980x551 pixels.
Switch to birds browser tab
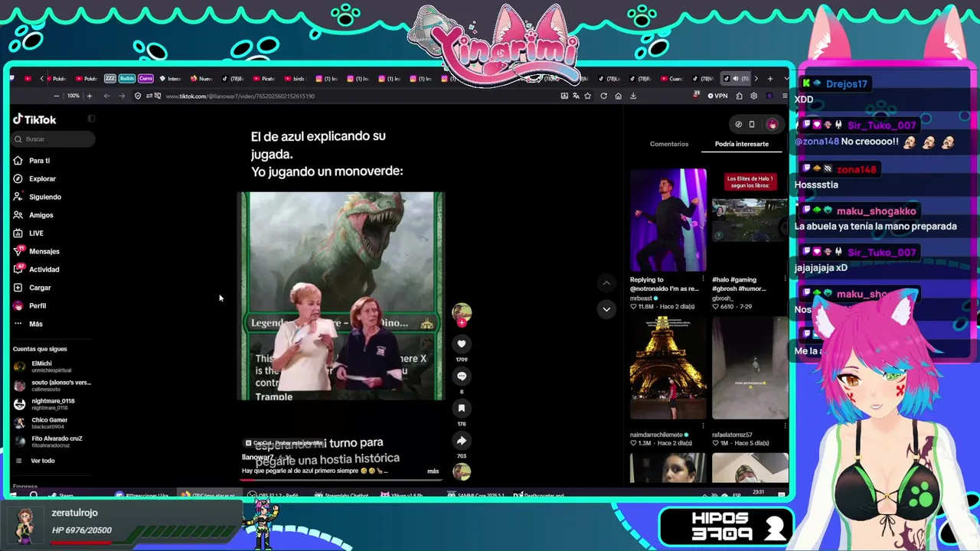point(295,79)
